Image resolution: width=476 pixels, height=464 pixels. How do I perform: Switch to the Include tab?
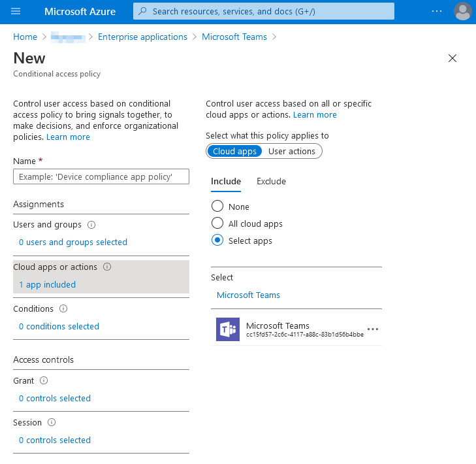(226, 182)
